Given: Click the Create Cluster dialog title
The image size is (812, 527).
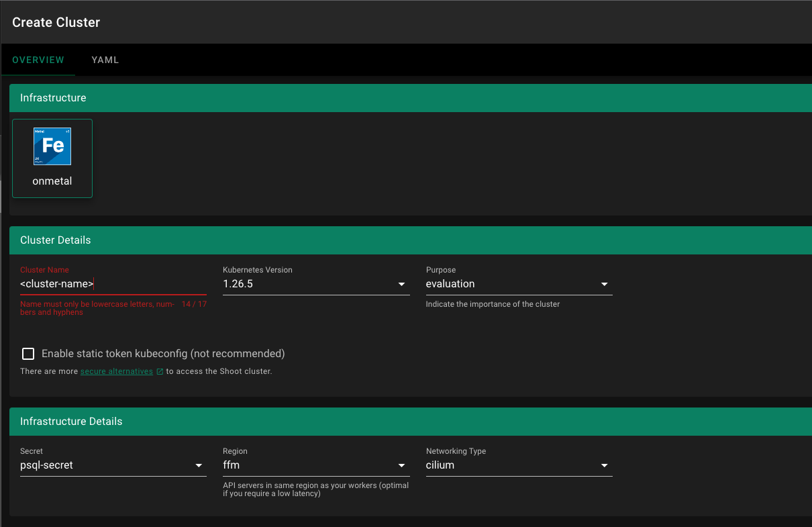Looking at the screenshot, I should 56,22.
